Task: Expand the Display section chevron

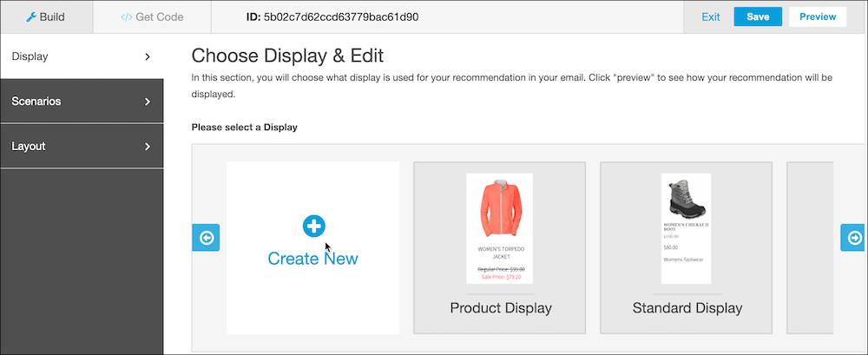Action: 148,56
